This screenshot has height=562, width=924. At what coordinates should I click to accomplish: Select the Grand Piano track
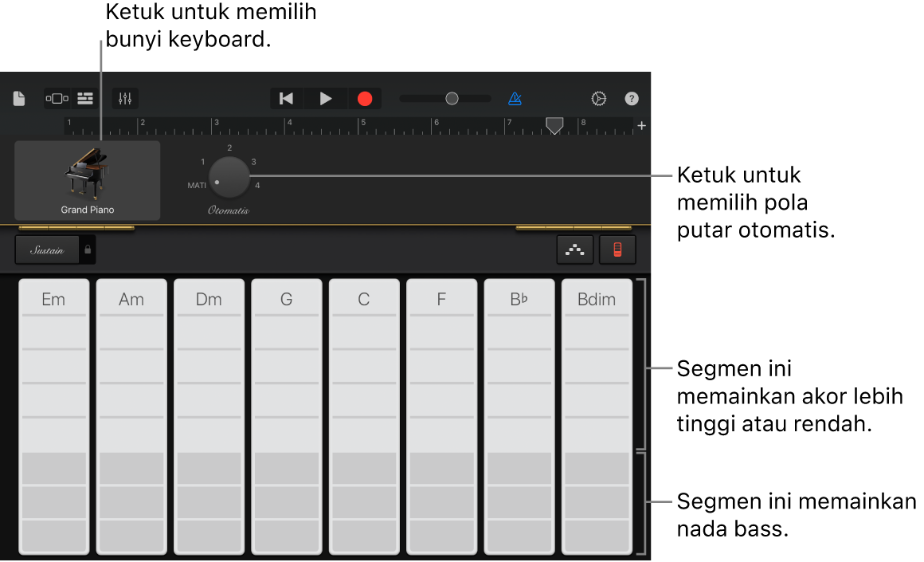pyautogui.click(x=86, y=209)
